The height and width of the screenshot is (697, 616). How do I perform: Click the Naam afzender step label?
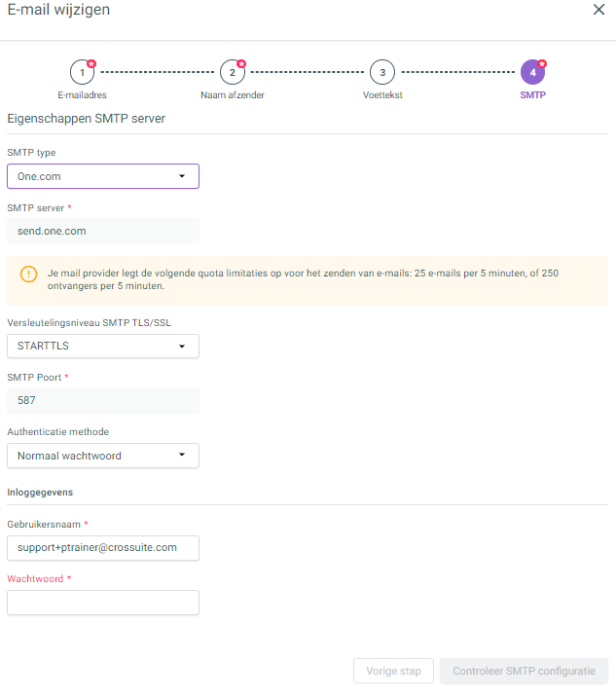[x=233, y=95]
